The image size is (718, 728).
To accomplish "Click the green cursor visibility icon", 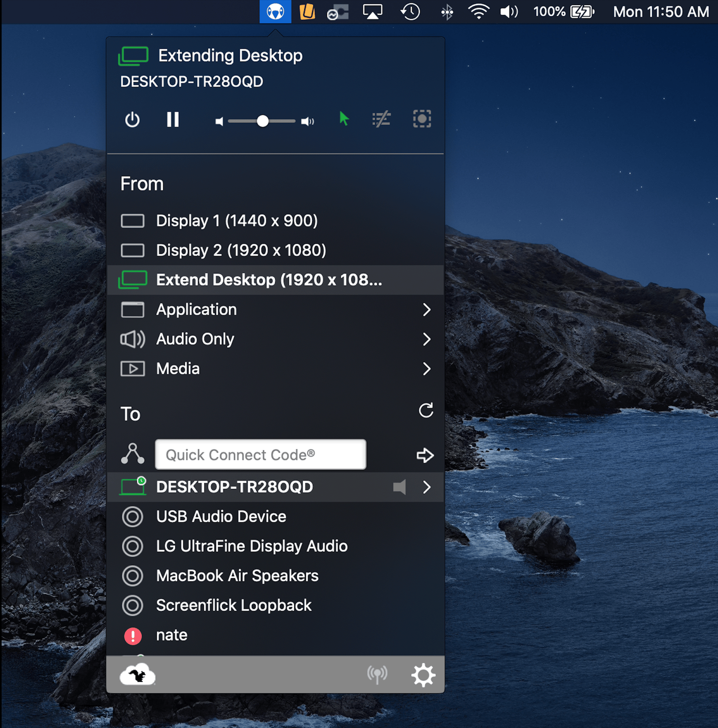I will (x=344, y=119).
